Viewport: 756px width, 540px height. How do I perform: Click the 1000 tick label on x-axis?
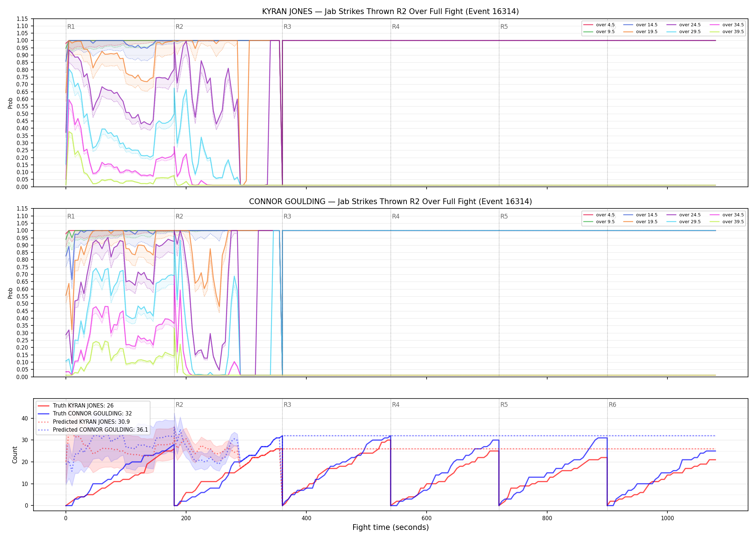[667, 518]
